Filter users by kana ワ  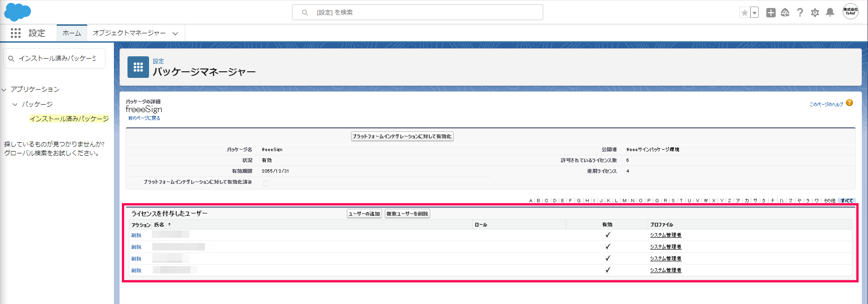(816, 200)
